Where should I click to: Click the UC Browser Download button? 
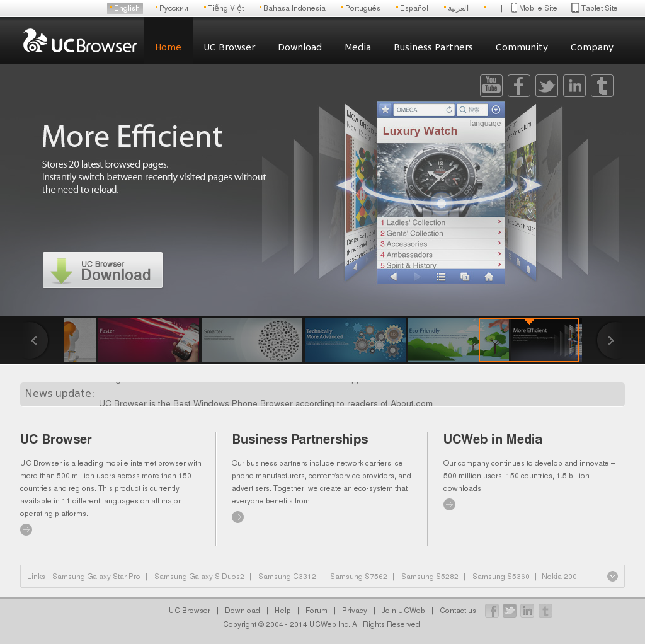[103, 270]
